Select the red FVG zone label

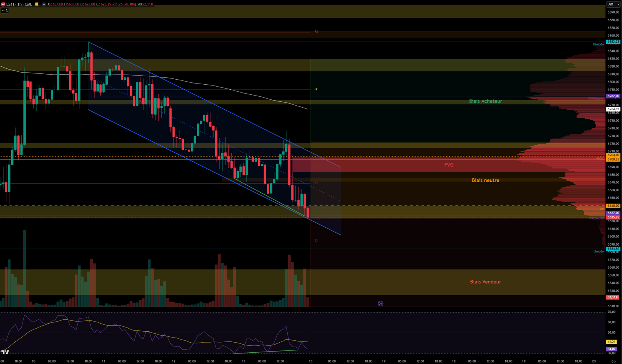click(449, 165)
